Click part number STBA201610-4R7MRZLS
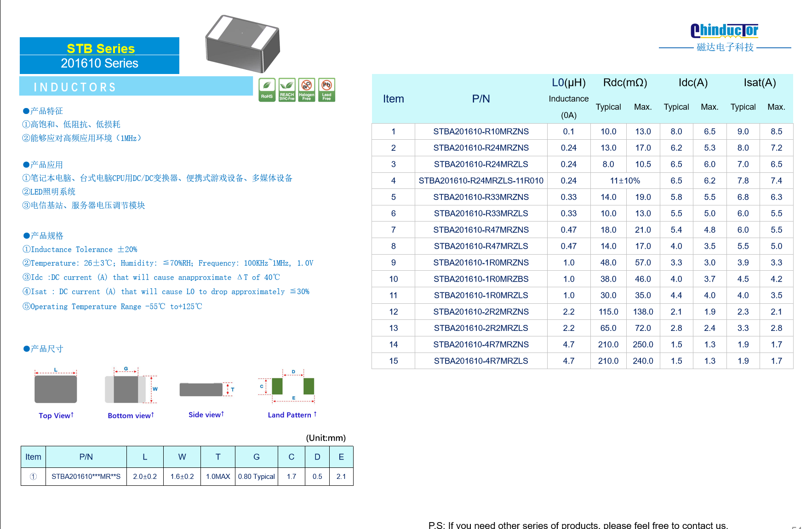Viewport: 812px width, 529px height. (481, 361)
